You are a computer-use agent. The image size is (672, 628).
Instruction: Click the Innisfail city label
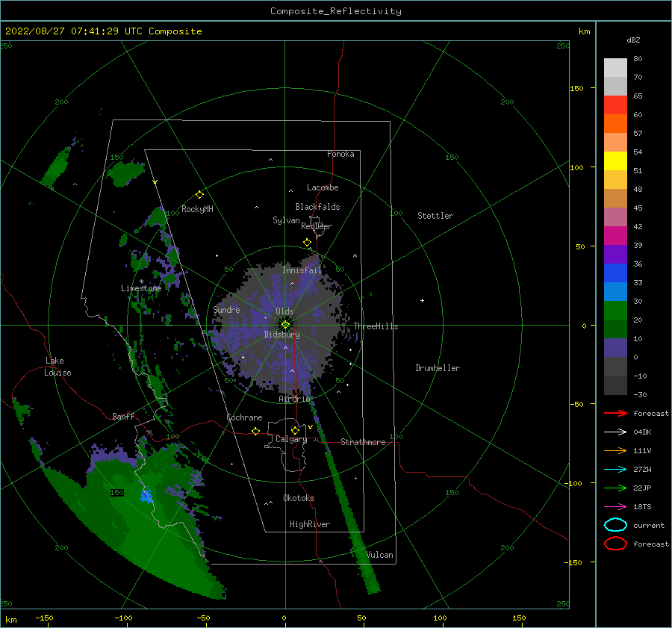click(x=302, y=270)
